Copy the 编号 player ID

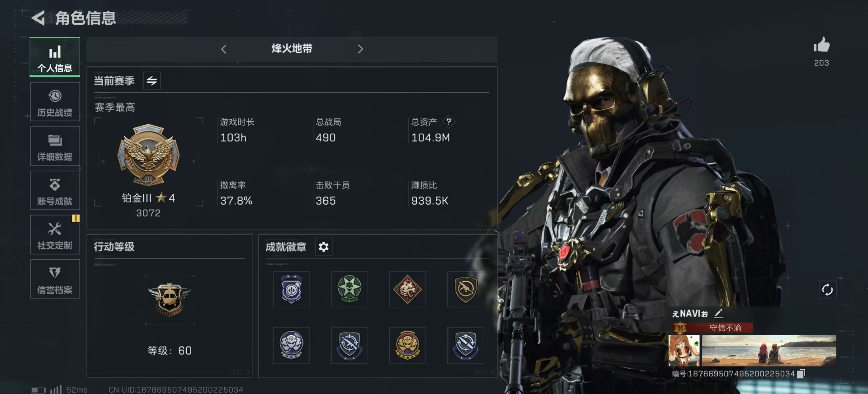point(801,374)
